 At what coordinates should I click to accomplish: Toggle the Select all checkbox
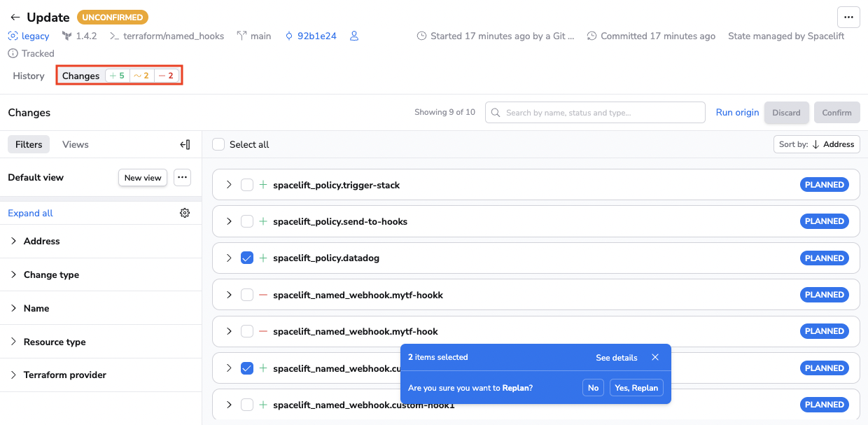pos(218,144)
